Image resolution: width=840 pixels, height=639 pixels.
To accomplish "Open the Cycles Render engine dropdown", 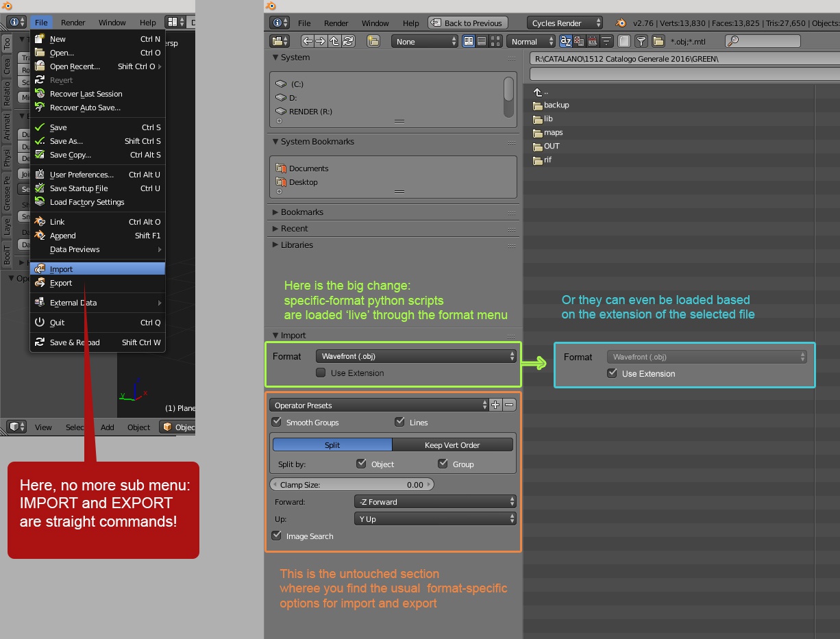I will [565, 23].
